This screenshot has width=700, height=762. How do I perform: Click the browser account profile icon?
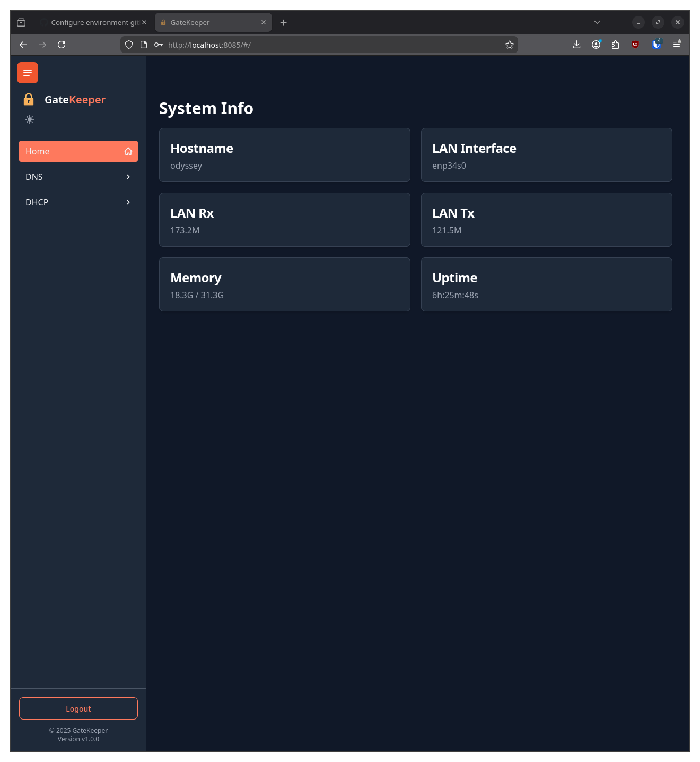(x=596, y=45)
